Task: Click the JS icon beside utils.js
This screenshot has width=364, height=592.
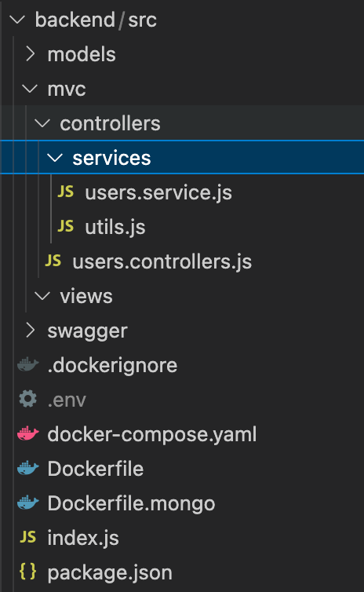Action: [x=66, y=226]
